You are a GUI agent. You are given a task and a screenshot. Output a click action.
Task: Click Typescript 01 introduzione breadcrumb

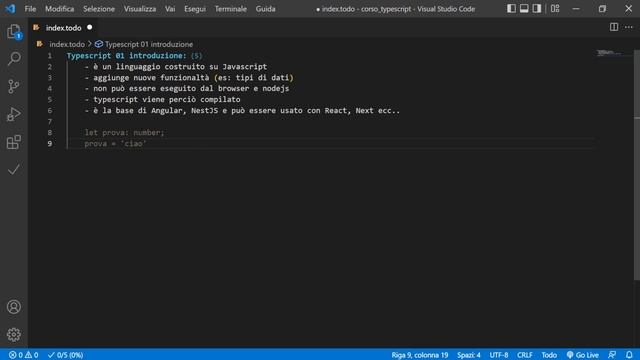click(x=149, y=44)
